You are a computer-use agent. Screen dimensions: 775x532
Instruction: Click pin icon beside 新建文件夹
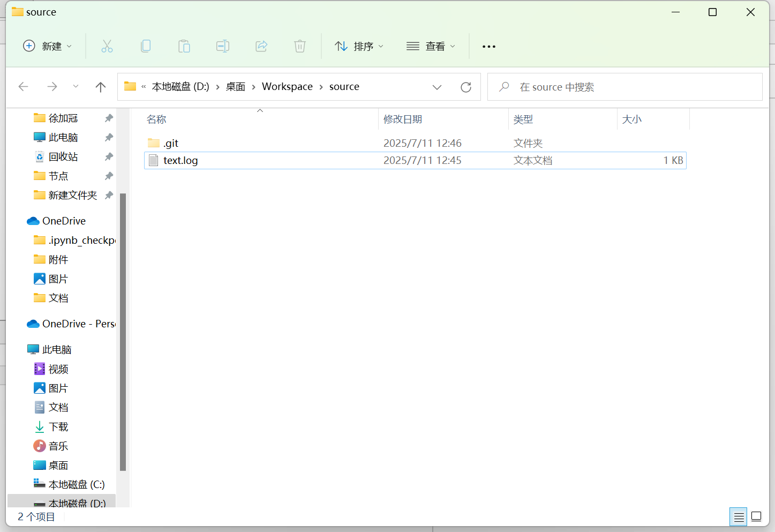(109, 195)
